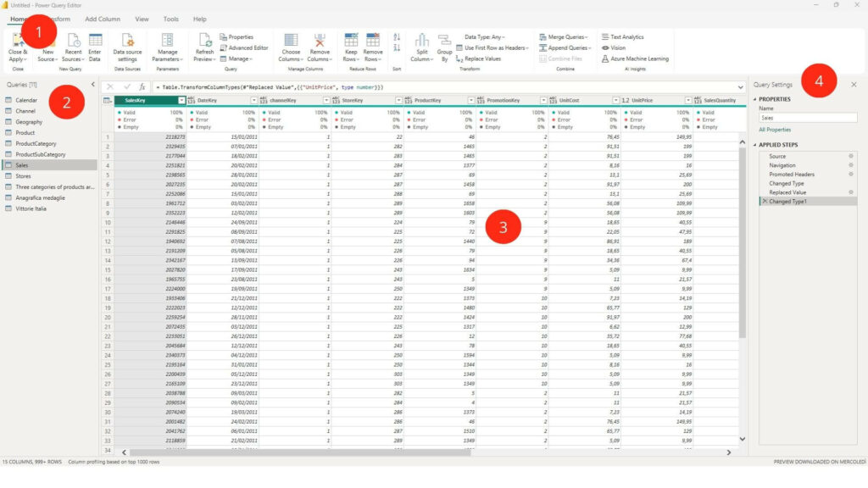The width and height of the screenshot is (868, 488).
Task: Open the Vision AI insight
Action: coord(614,47)
